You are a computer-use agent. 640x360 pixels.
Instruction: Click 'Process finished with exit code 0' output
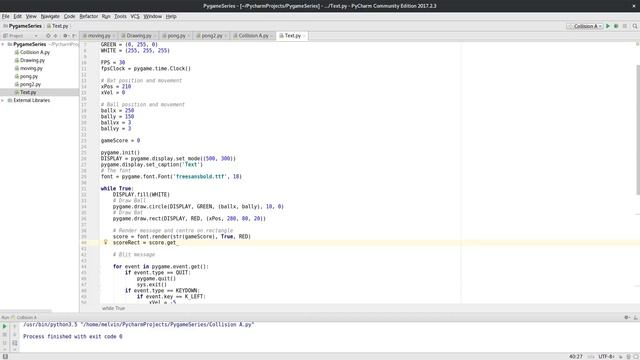coord(73,337)
